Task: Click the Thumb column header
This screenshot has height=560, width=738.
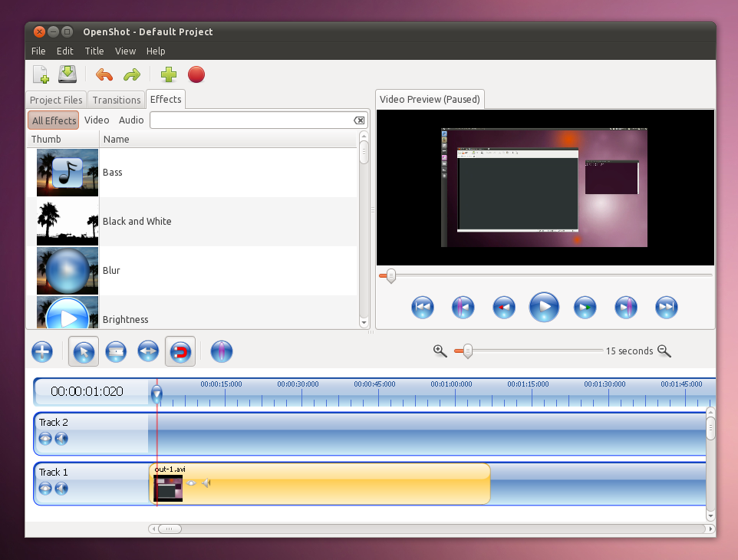Action: click(x=63, y=140)
